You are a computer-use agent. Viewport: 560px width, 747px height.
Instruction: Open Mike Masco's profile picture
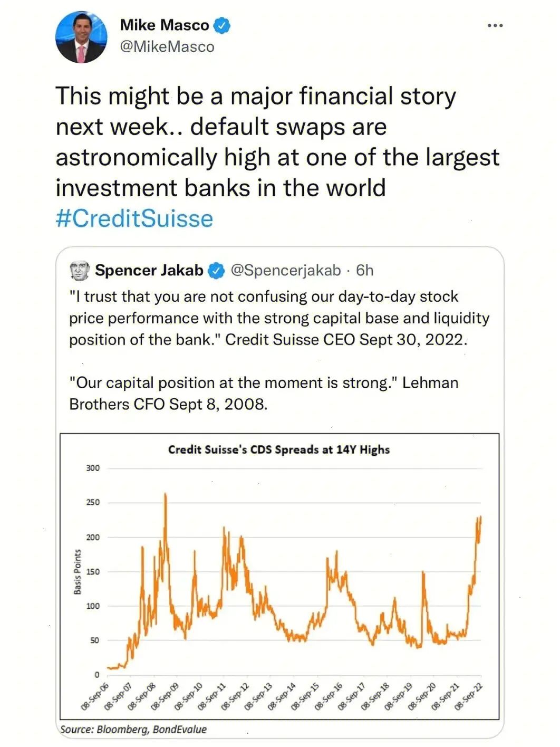[x=81, y=37]
